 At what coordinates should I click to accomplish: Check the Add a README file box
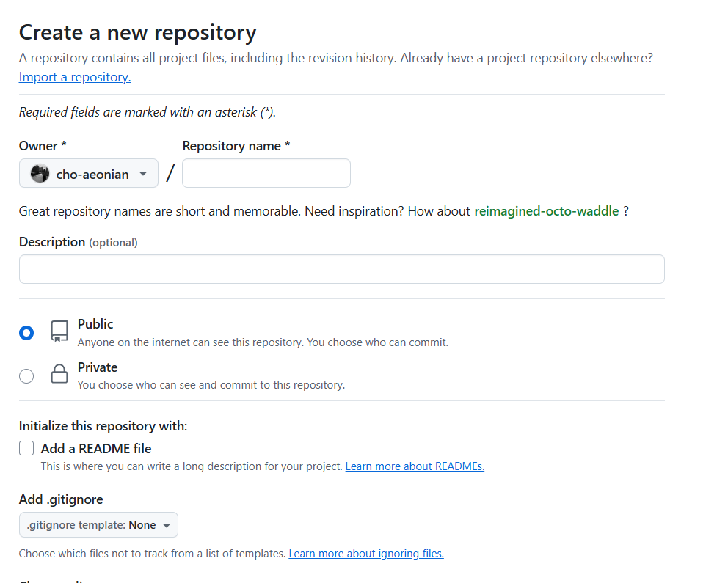point(26,449)
